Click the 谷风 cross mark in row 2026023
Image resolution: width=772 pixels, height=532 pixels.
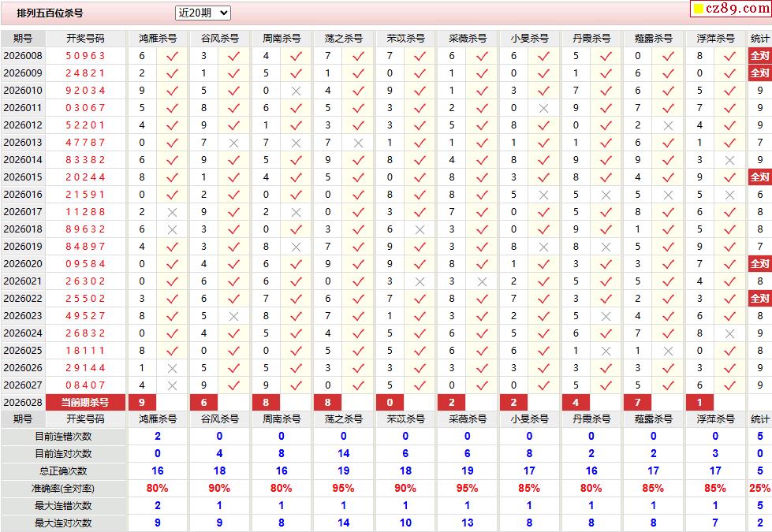pyautogui.click(x=234, y=316)
